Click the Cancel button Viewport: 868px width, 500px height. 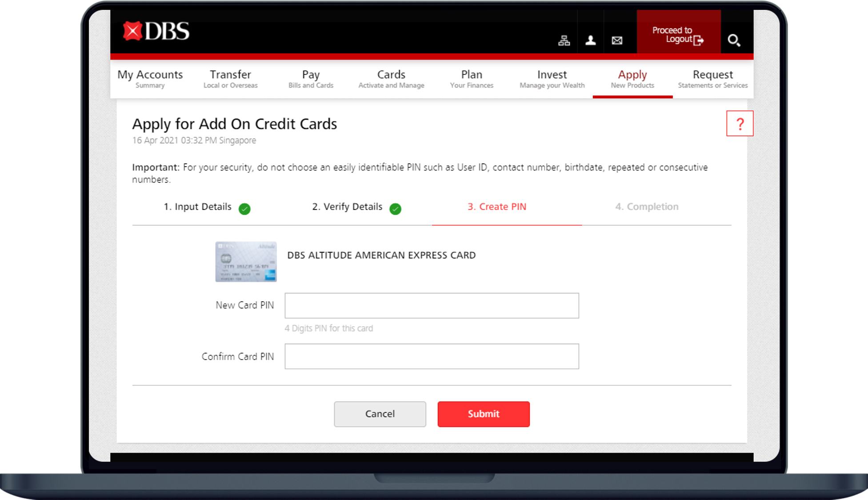tap(380, 414)
